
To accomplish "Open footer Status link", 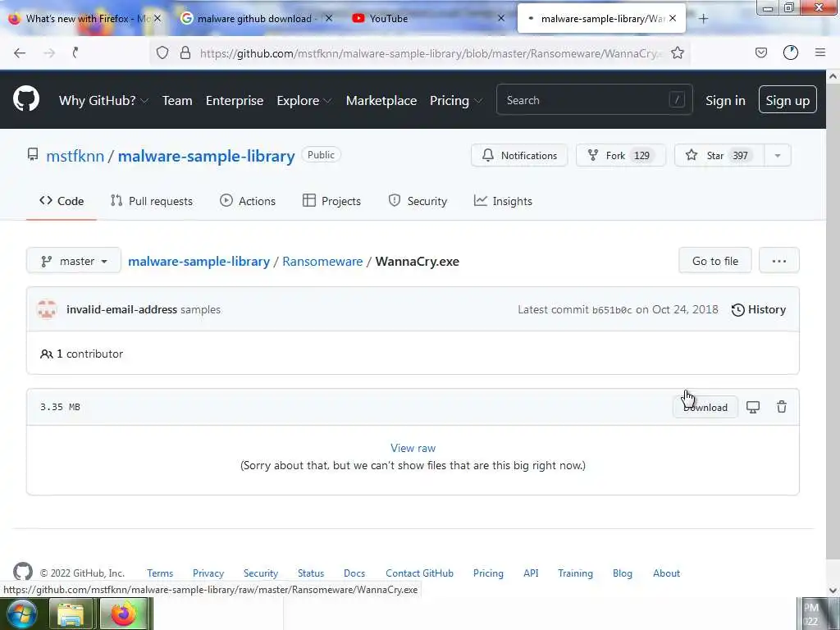I will click(x=311, y=573).
